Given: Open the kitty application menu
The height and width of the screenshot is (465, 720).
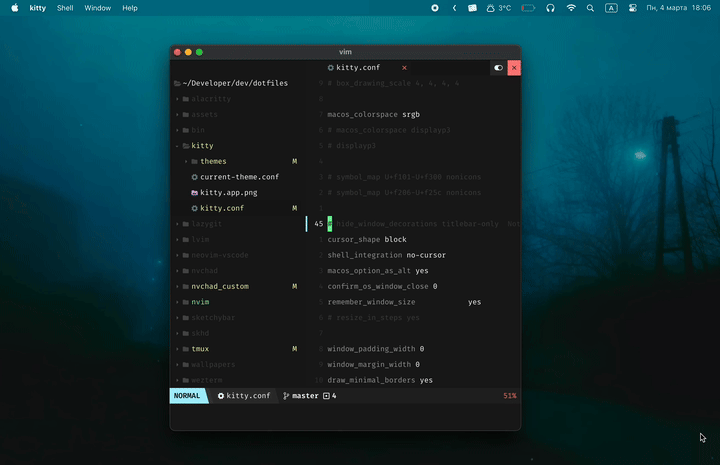Looking at the screenshot, I should point(38,8).
